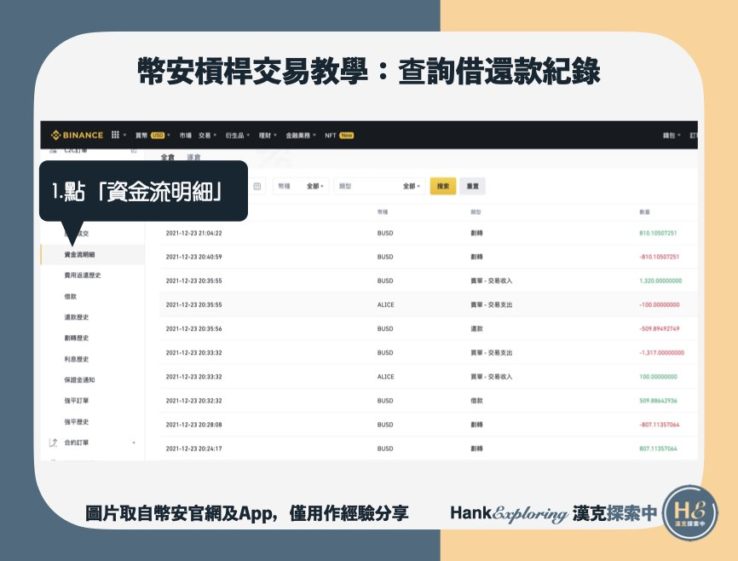The width and height of the screenshot is (738, 561).
Task: Expand the 交易 navigation dropdown
Action: 207,136
